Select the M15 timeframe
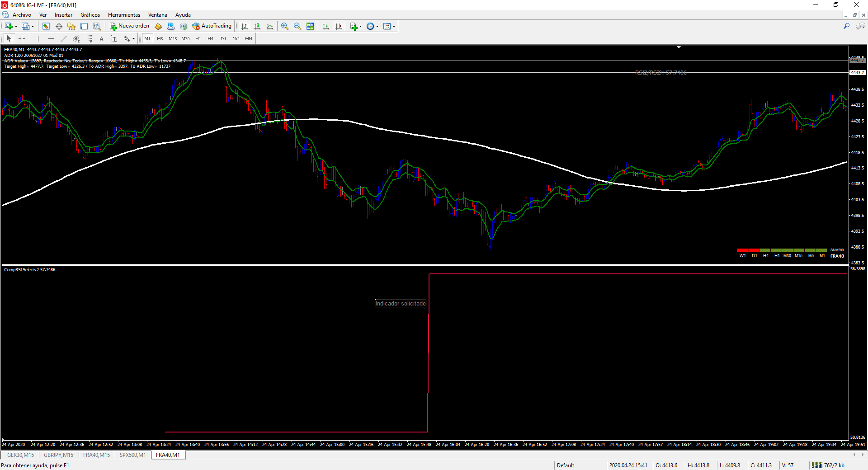This screenshot has width=868, height=470. [173, 39]
